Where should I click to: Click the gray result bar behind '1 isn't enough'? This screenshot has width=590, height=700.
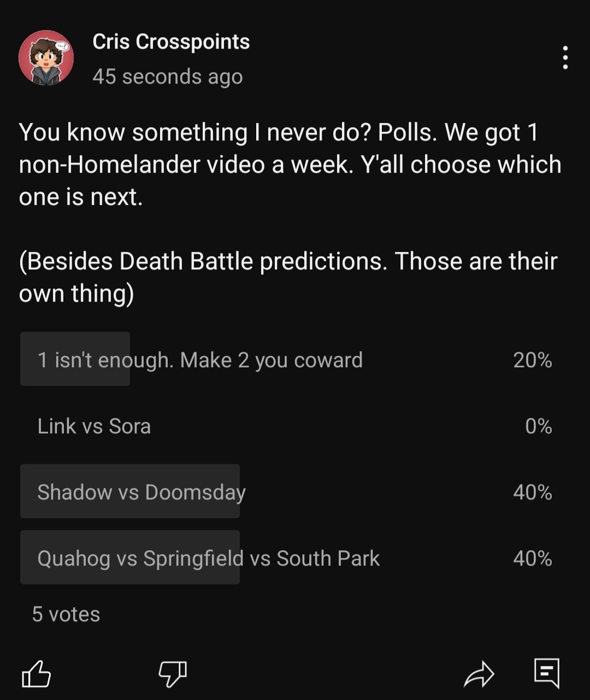75,359
